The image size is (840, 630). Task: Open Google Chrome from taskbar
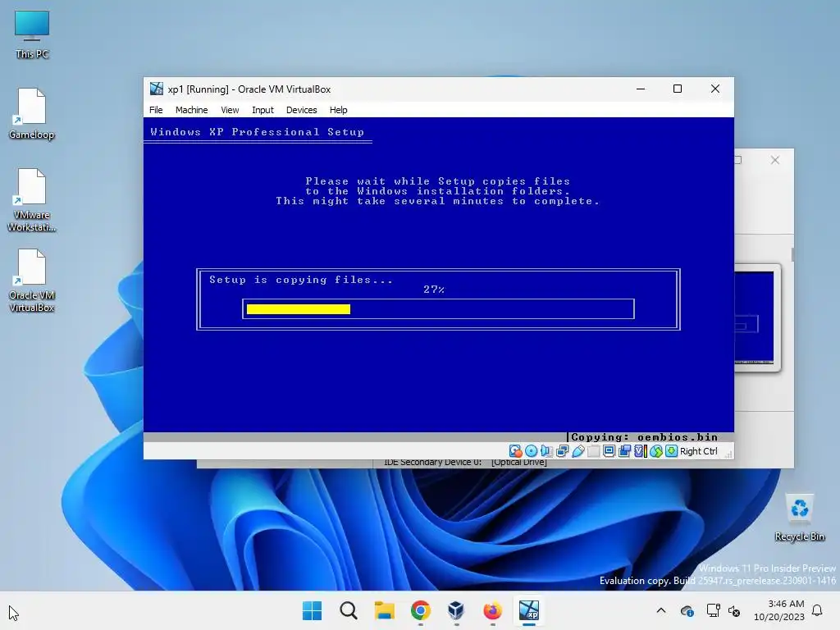[421, 610]
